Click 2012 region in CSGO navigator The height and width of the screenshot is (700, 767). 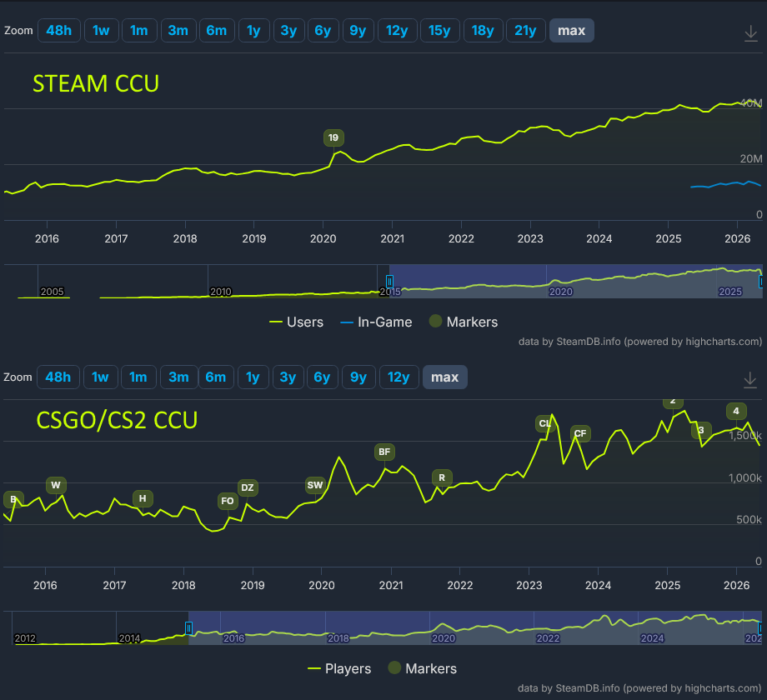pos(25,638)
